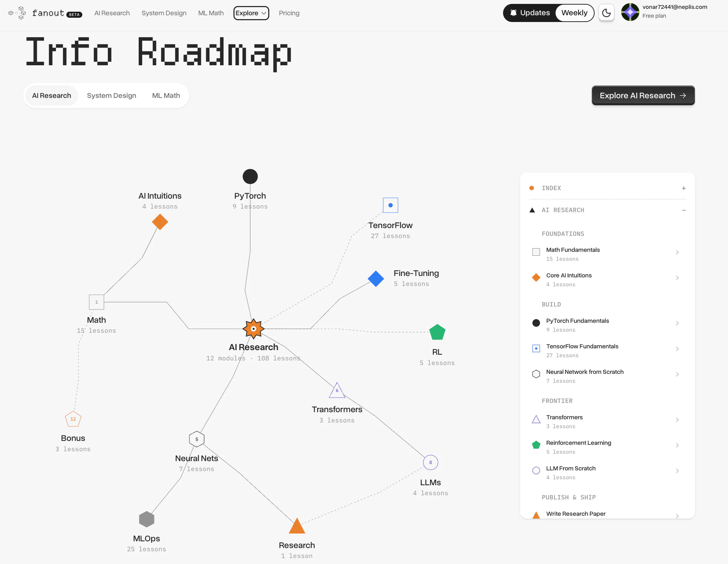Go to ML Math in top navigation
The width and height of the screenshot is (728, 564).
[211, 13]
